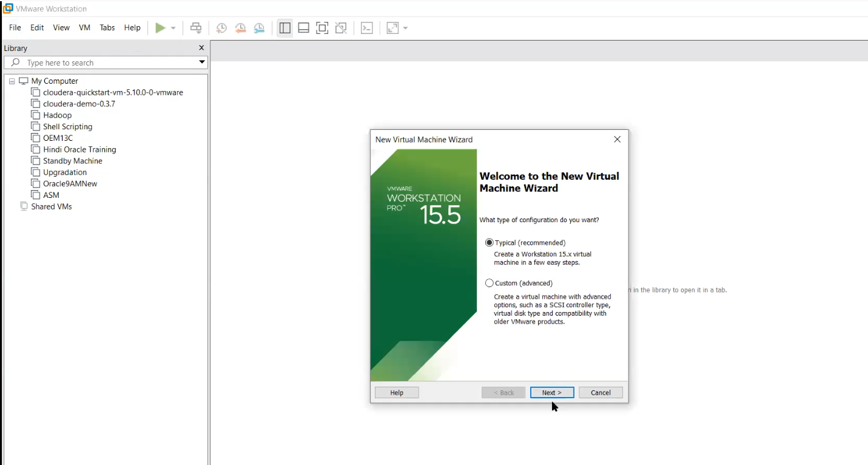This screenshot has height=465, width=868.
Task: Open the Help menu
Action: (x=132, y=28)
